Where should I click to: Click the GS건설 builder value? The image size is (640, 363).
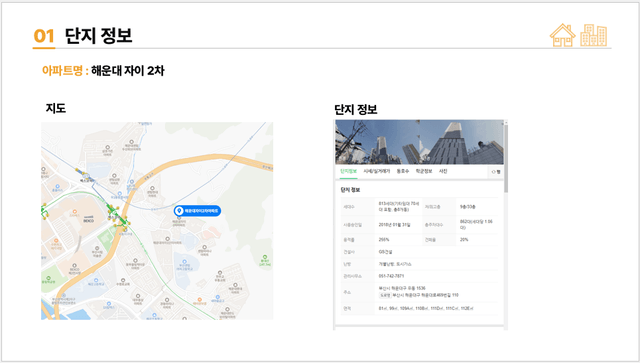[x=385, y=252]
